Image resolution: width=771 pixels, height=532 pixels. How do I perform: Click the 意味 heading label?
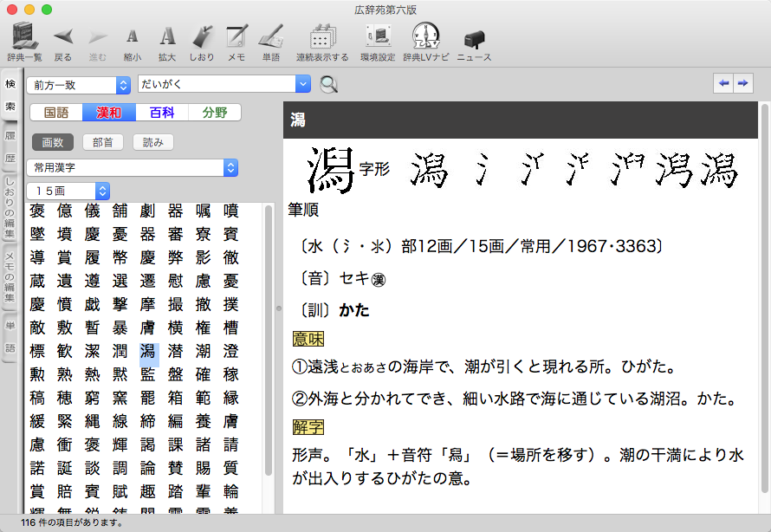click(x=308, y=339)
